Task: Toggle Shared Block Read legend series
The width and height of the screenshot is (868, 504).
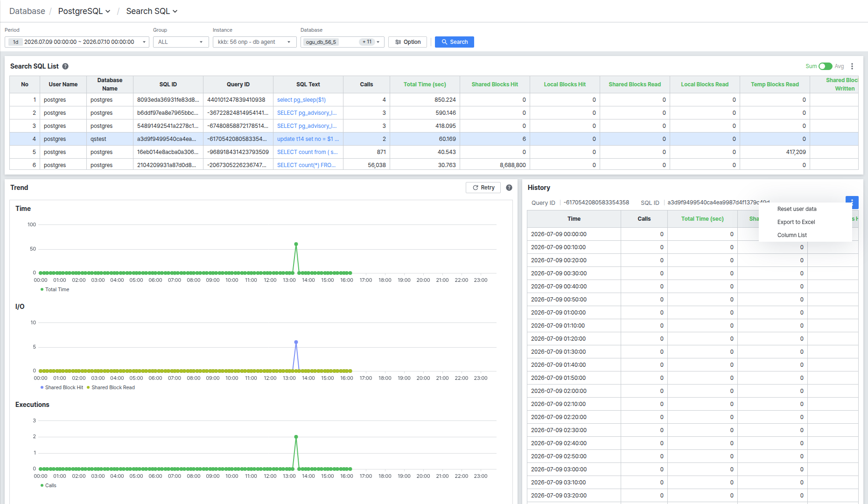Action: tap(111, 387)
